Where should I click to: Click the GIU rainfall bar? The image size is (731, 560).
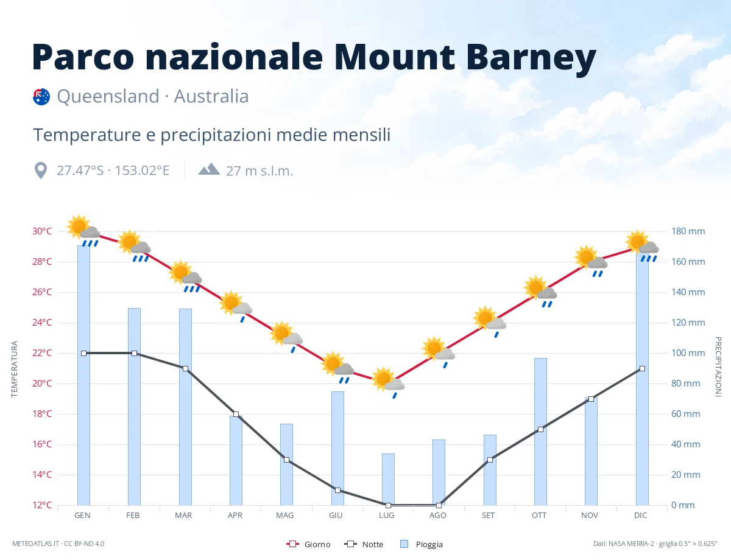coord(337,448)
